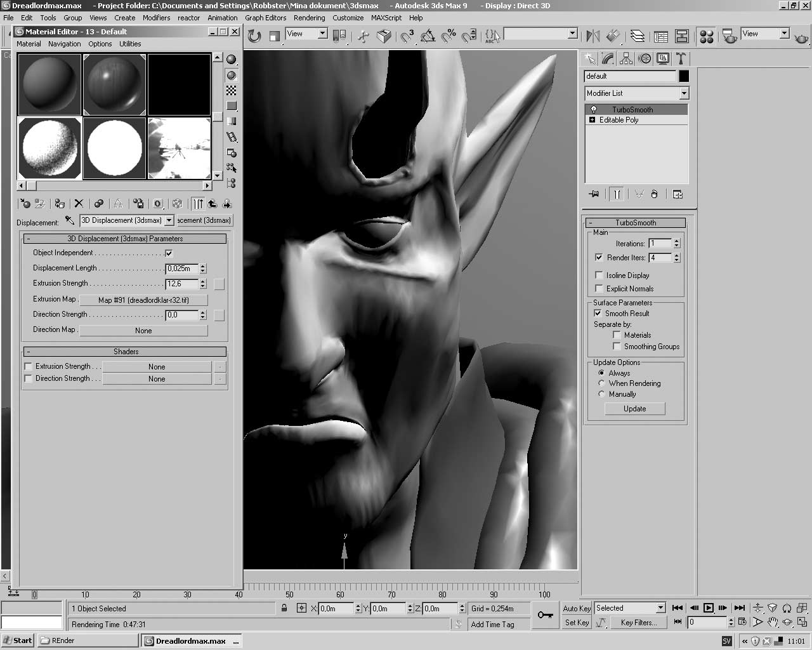
Task: Select the When Rendering update option
Action: tap(601, 383)
